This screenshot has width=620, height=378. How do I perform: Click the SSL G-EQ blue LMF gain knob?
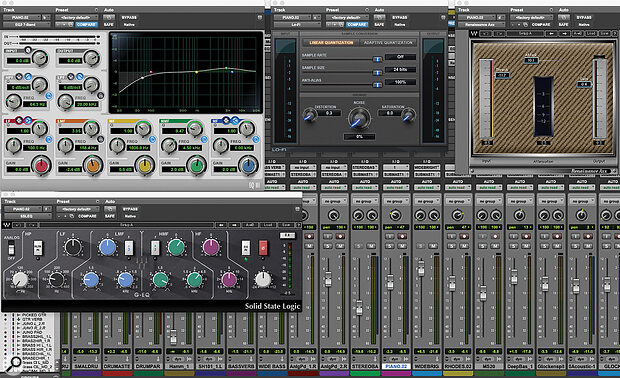[x=108, y=247]
